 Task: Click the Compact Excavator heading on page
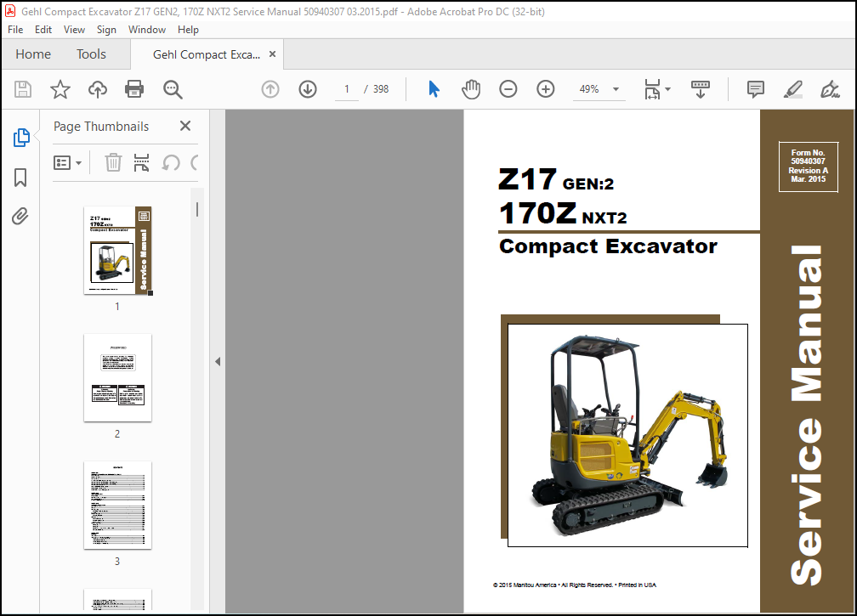click(x=609, y=246)
